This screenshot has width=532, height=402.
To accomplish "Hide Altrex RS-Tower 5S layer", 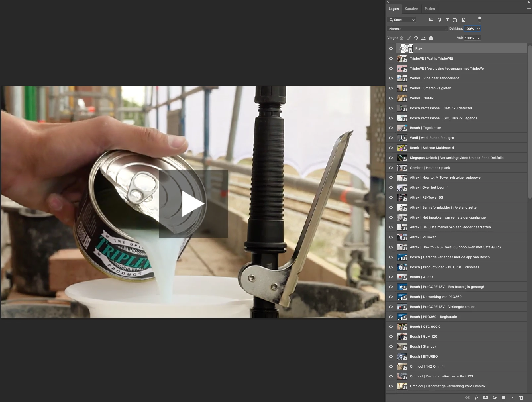I will [391, 197].
